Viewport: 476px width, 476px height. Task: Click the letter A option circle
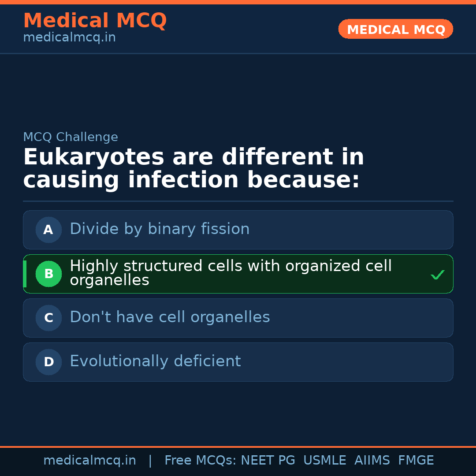(48, 230)
